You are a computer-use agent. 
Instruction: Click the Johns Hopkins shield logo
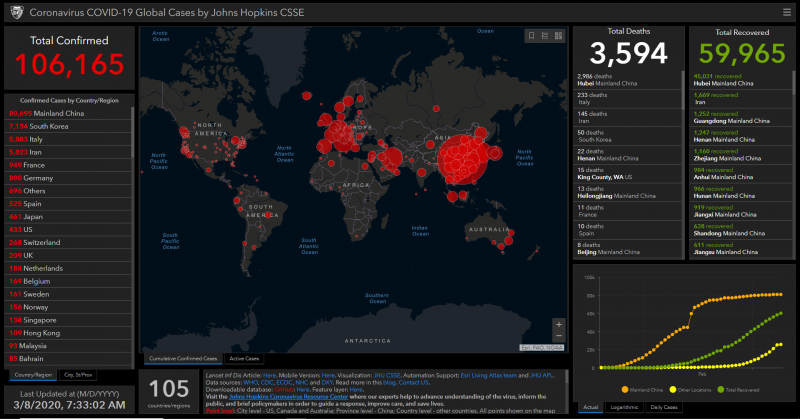point(17,12)
